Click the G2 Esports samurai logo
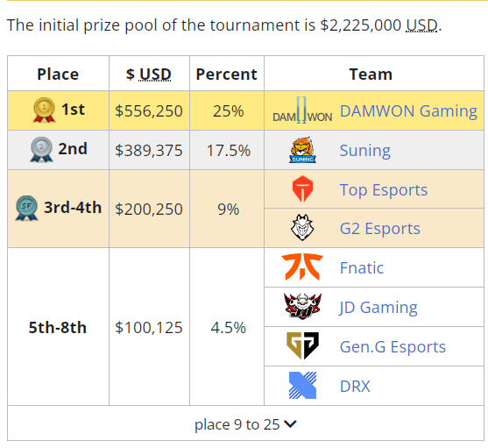The width and height of the screenshot is (488, 448). tap(302, 228)
